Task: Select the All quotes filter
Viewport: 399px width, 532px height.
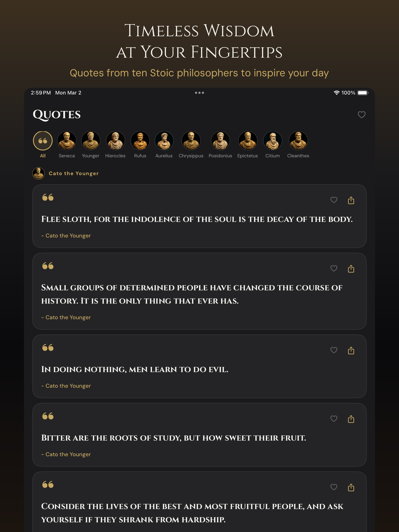Action: (43, 144)
